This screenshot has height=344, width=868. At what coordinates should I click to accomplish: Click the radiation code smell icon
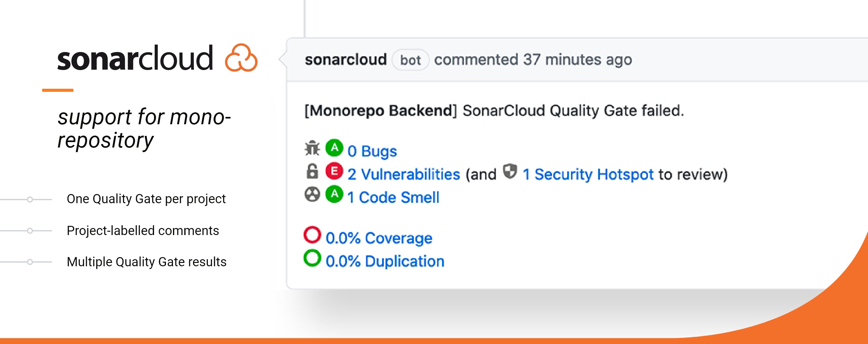click(312, 195)
